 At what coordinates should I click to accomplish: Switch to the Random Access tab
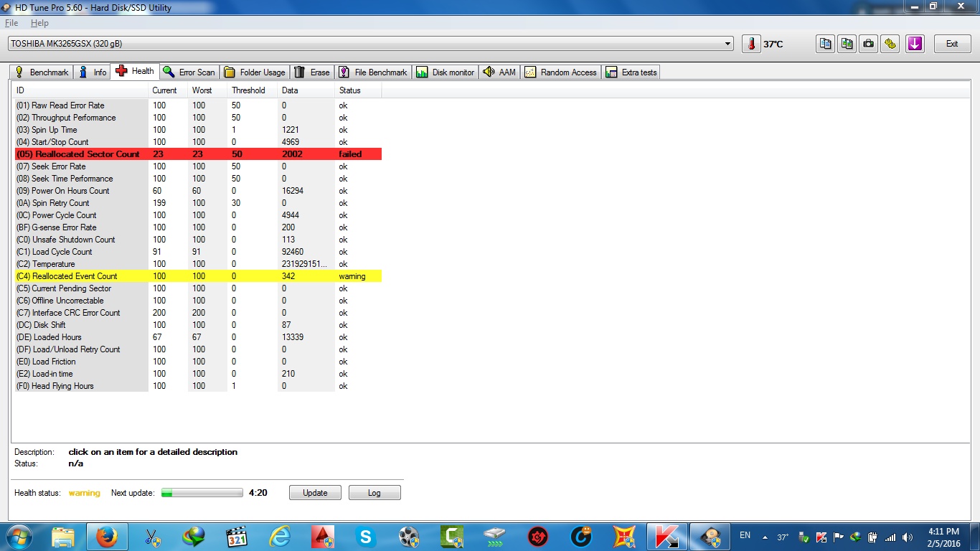point(560,72)
